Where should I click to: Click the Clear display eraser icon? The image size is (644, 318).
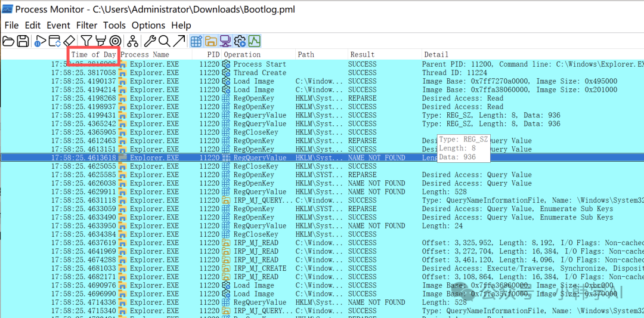(69, 41)
